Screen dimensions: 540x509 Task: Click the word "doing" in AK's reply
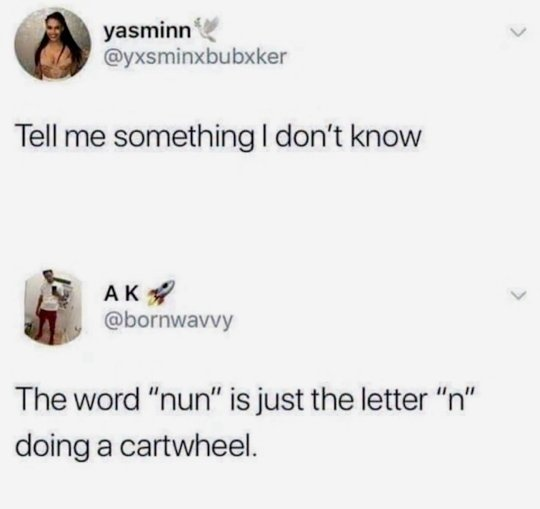(x=51, y=447)
